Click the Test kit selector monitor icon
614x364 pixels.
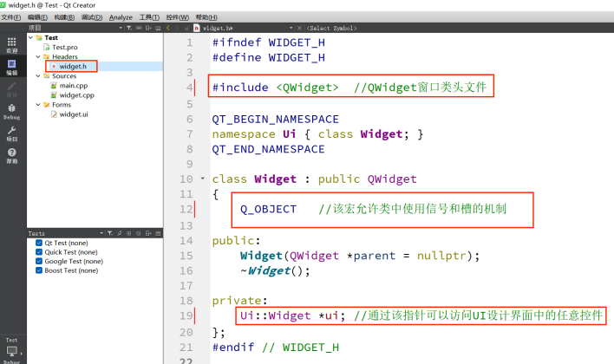click(12, 351)
